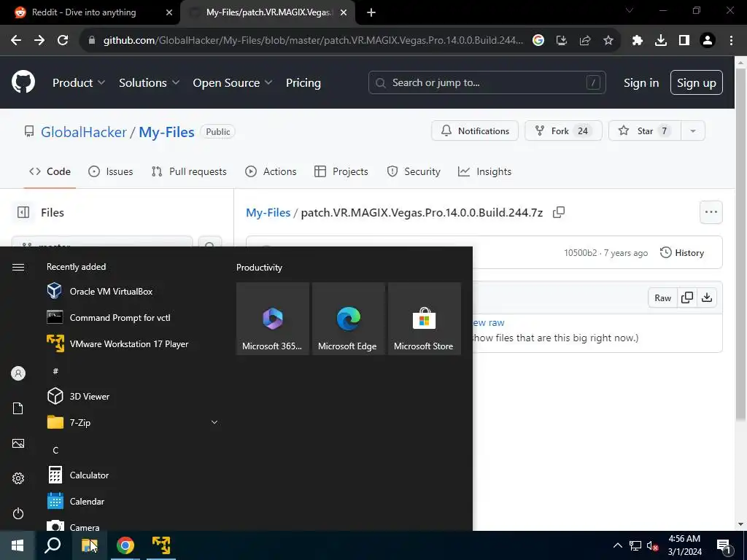This screenshot has height=560, width=747.
Task: View the file History
Action: 682,253
